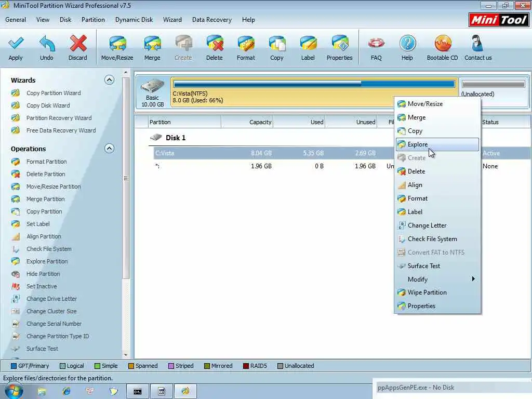Image resolution: width=532 pixels, height=399 pixels.
Task: Open the Dynamic Disk menu
Action: point(134,20)
